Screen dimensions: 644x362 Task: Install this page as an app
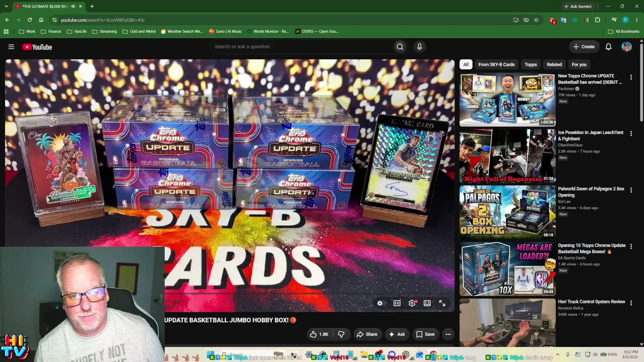tap(516, 20)
